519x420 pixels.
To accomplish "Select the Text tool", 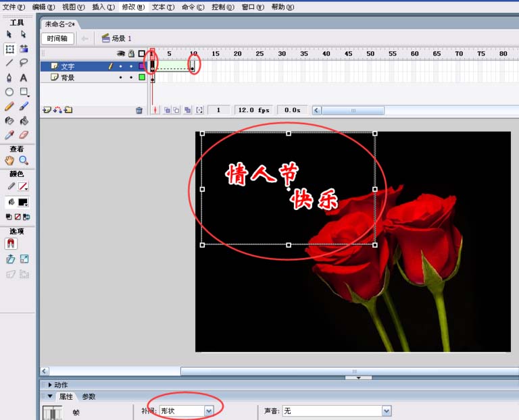I will coord(23,78).
